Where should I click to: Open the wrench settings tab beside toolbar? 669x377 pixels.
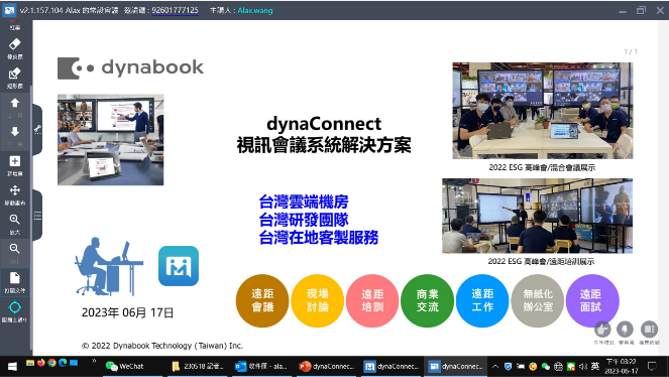pyautogui.click(x=38, y=129)
